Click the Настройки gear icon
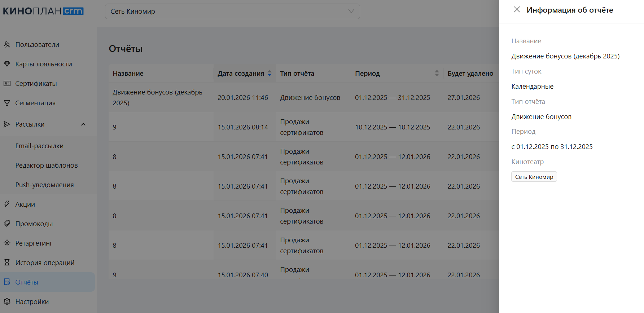This screenshot has width=644, height=313. (7, 301)
